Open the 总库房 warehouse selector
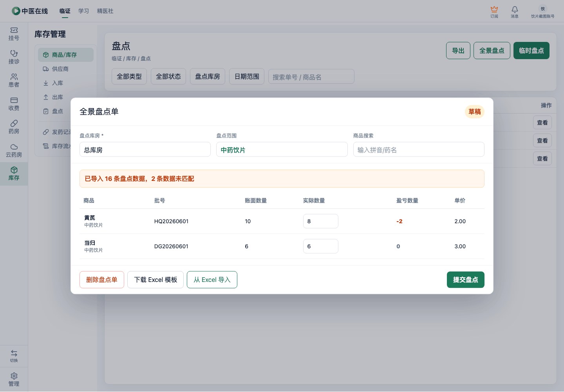The image size is (564, 392). pyautogui.click(x=145, y=150)
